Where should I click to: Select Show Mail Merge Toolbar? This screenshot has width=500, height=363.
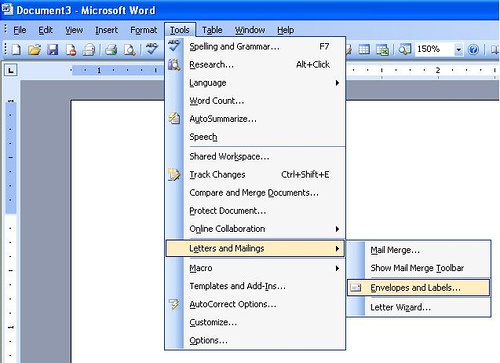click(x=418, y=268)
